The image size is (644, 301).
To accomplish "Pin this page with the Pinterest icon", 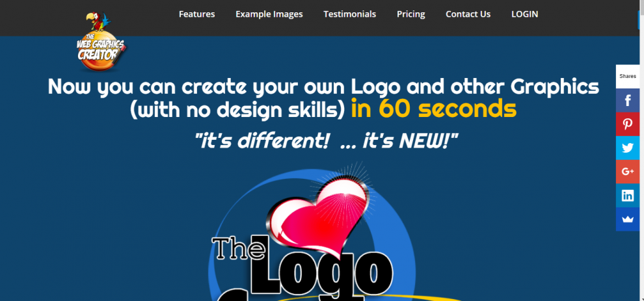I will click(628, 124).
